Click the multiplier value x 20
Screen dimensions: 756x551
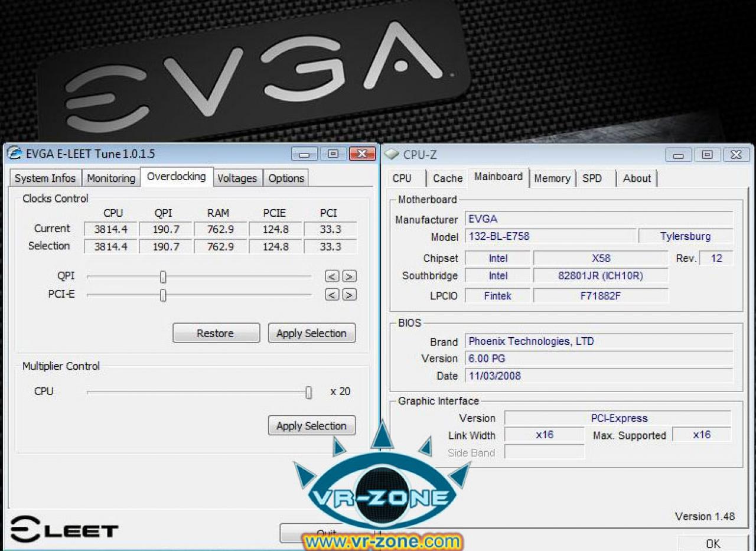coord(340,391)
